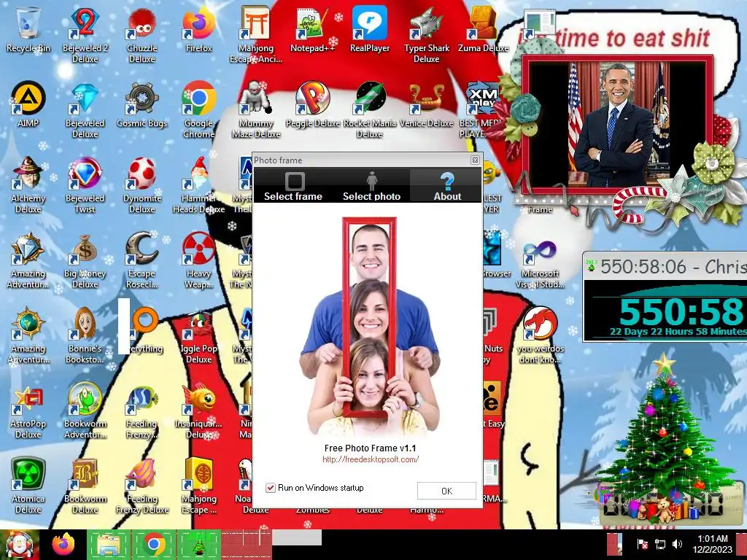Click the red-framed preview image in dialog
747x560 pixels.
(x=370, y=324)
